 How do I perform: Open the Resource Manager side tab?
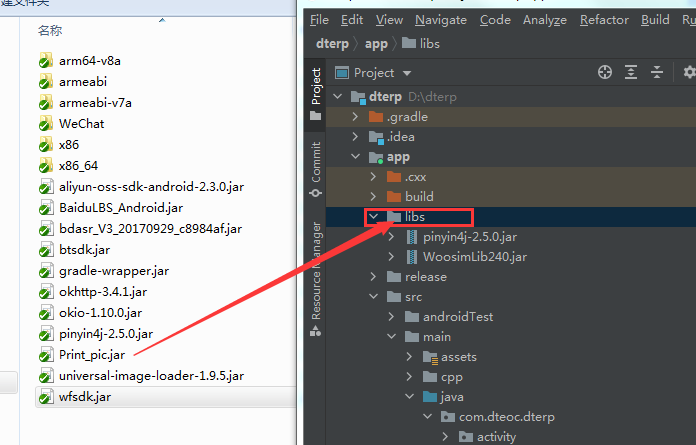316,270
